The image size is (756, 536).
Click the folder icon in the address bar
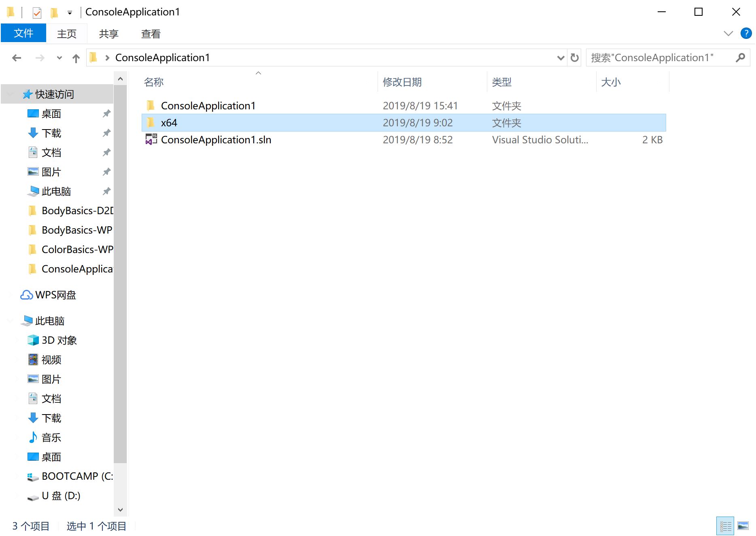point(93,57)
